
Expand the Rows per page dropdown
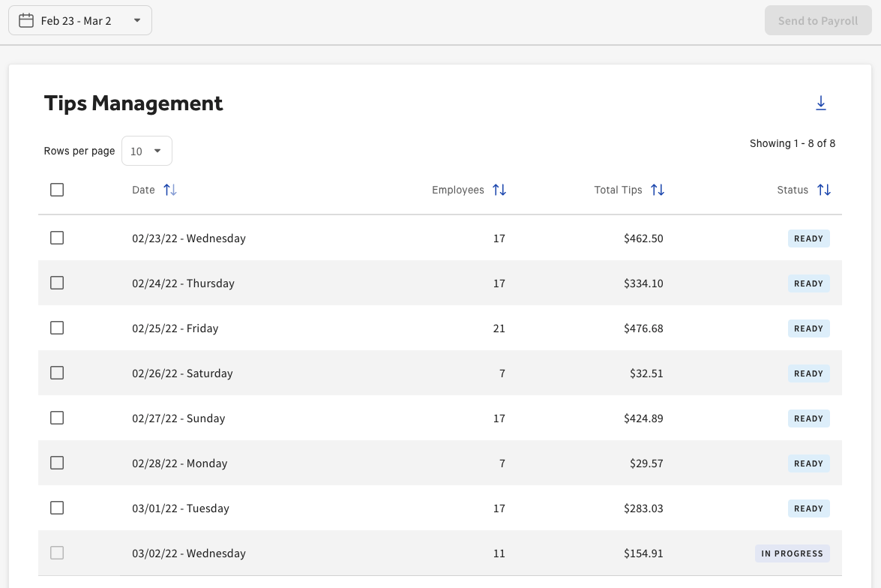(x=147, y=151)
